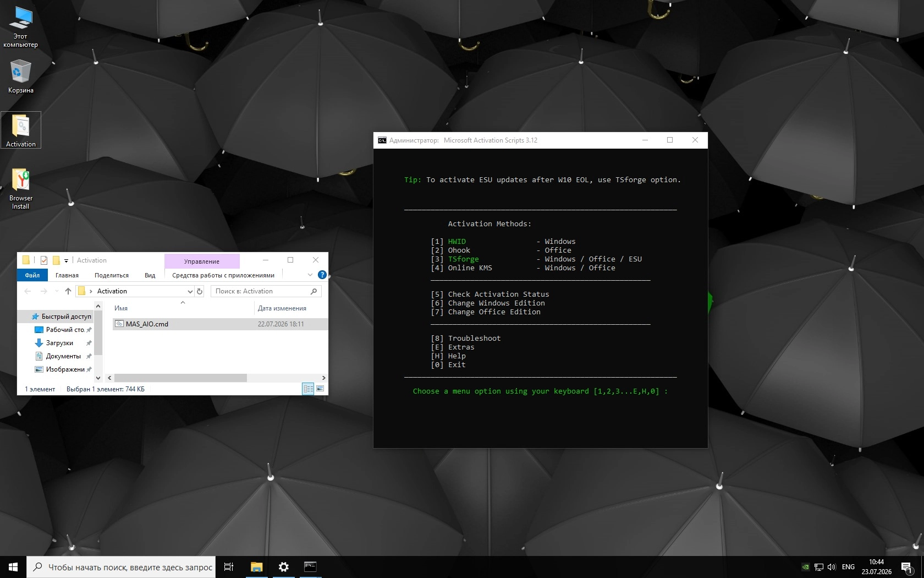Image resolution: width=924 pixels, height=578 pixels.
Task: Click Change Windows Edition in the console menu
Action: click(497, 303)
